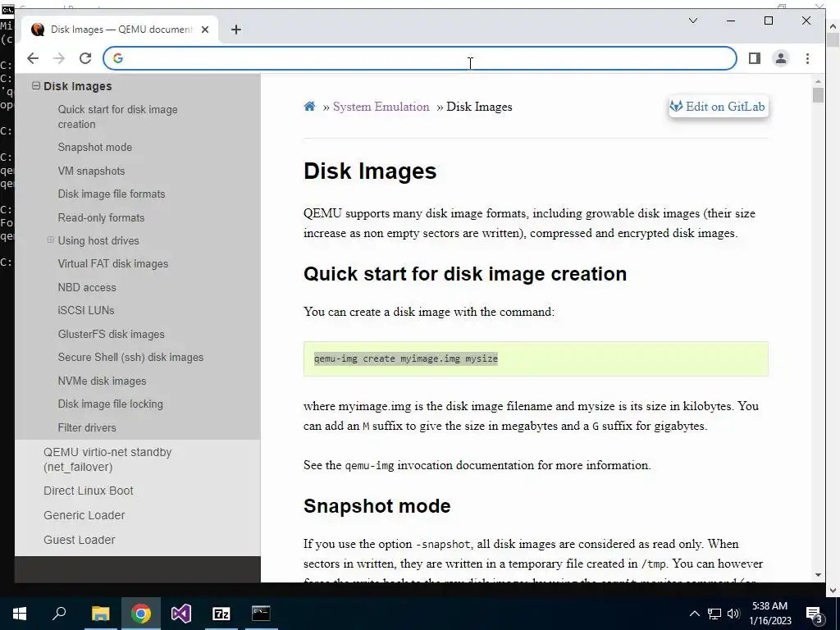Image resolution: width=840 pixels, height=630 pixels.
Task: Open Guest Loader sidebar link
Action: point(80,540)
